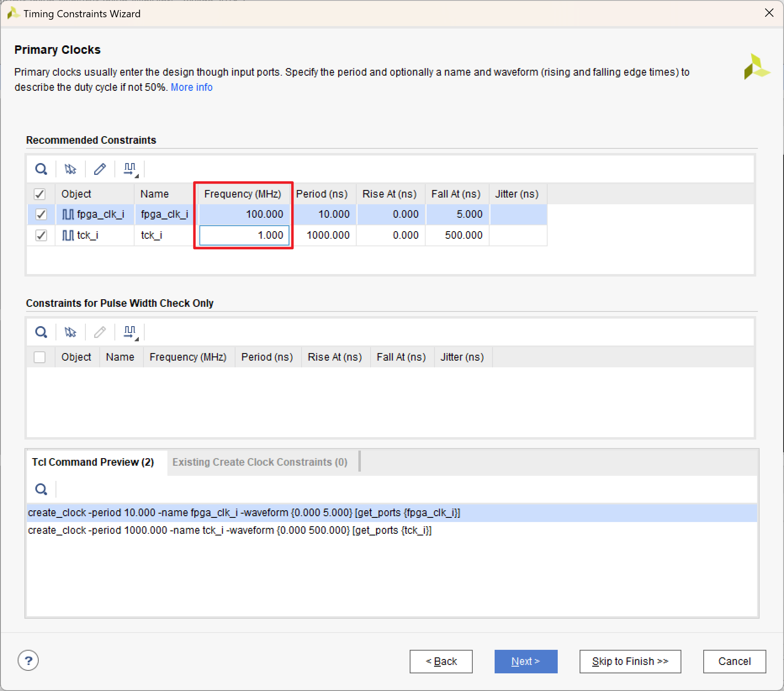Uncheck the fpga_clk_i constraint checkbox

(x=41, y=214)
